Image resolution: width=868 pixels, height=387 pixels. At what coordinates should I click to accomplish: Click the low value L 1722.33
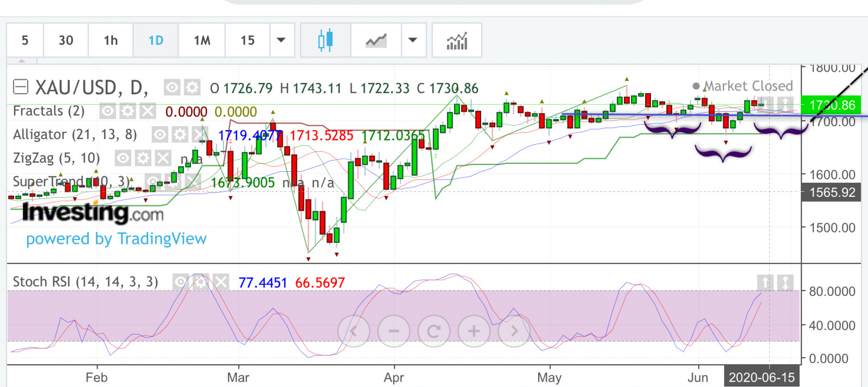(x=379, y=88)
